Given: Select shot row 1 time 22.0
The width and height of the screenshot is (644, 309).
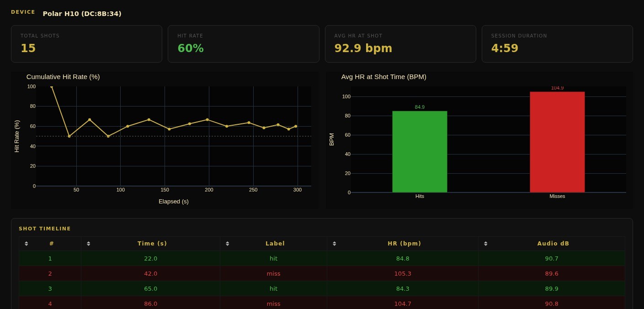Looking at the screenshot, I should click(151, 258).
